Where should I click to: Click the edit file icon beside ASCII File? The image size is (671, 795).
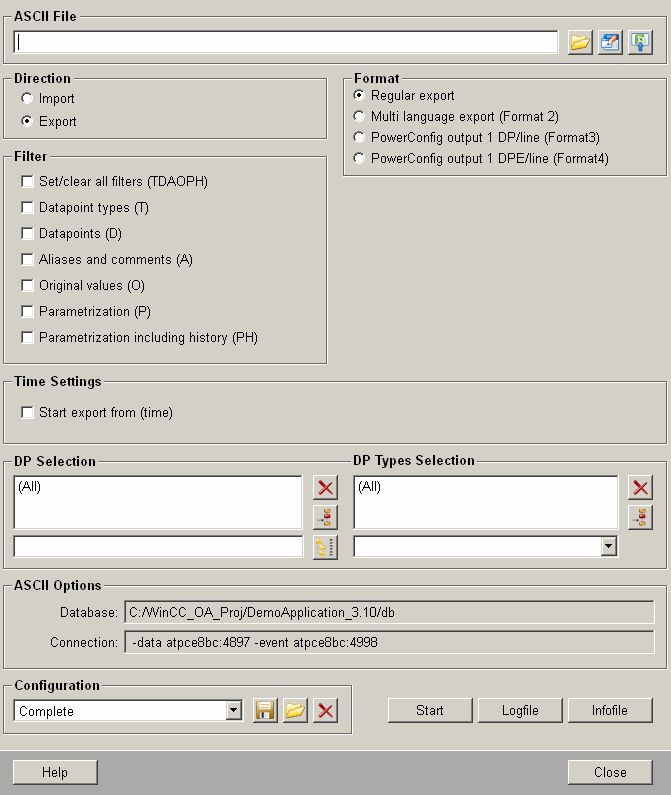click(x=610, y=42)
